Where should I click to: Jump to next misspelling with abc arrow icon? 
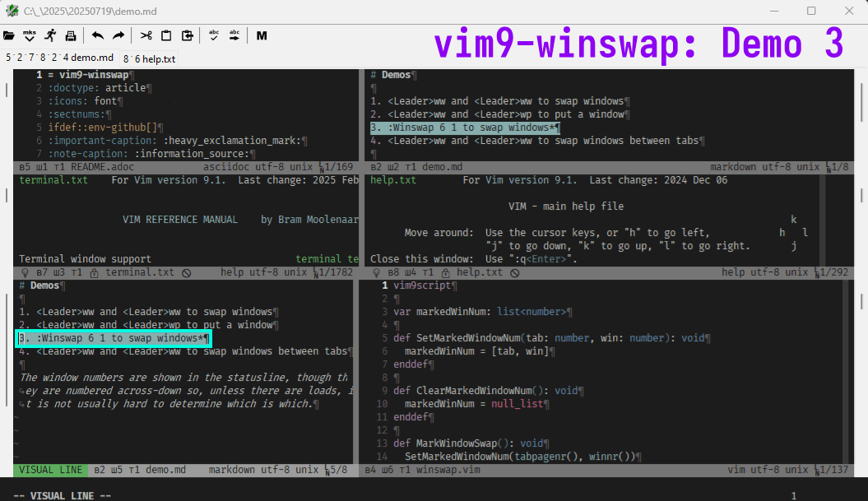point(234,36)
